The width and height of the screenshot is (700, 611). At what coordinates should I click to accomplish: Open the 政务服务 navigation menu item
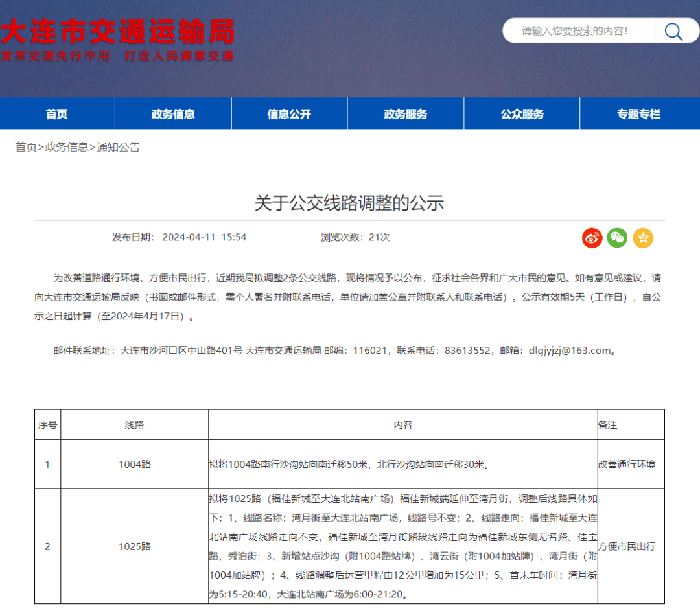405,113
